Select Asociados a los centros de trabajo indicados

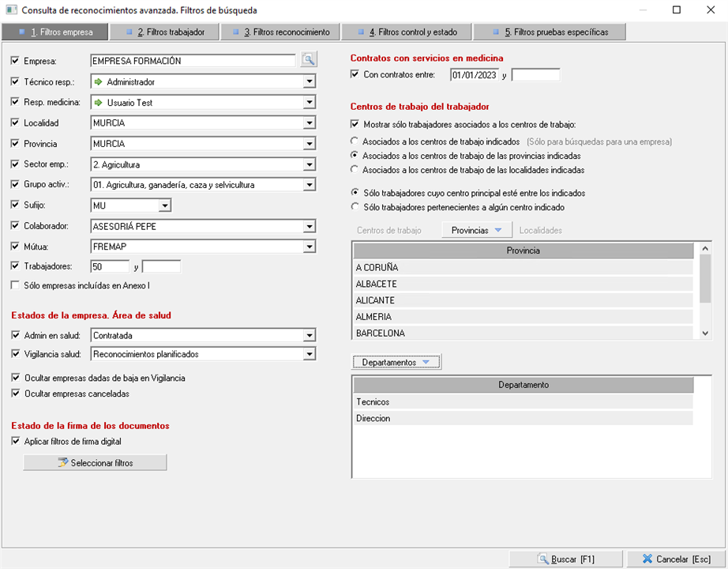click(x=355, y=141)
